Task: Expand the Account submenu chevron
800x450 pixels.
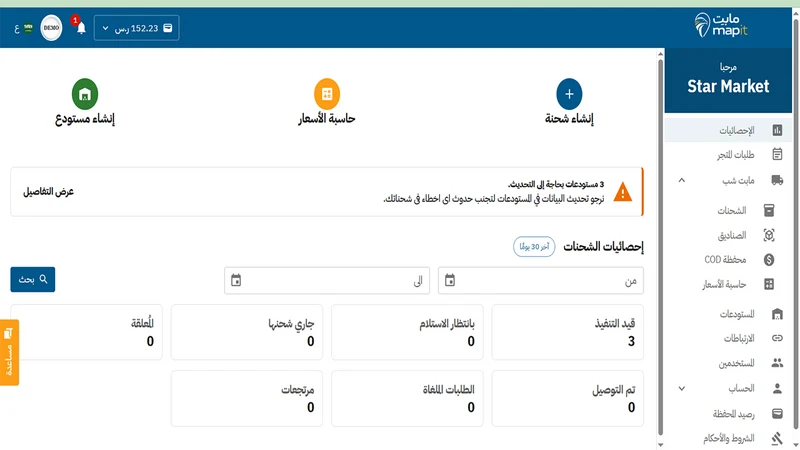Action: point(682,388)
